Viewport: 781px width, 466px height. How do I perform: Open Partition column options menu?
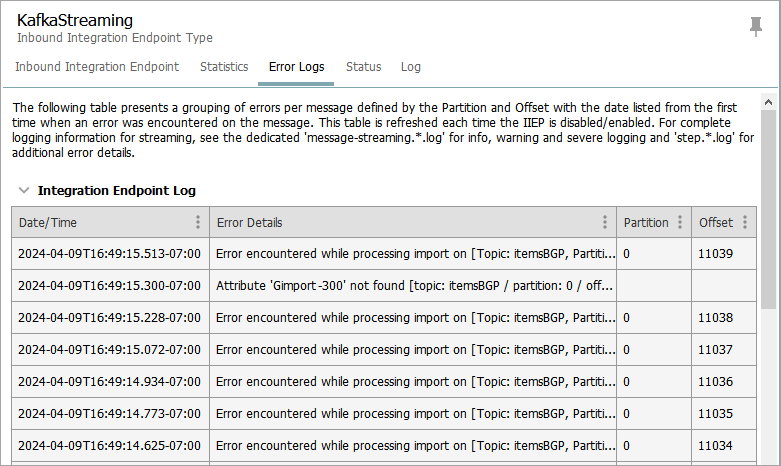(680, 223)
